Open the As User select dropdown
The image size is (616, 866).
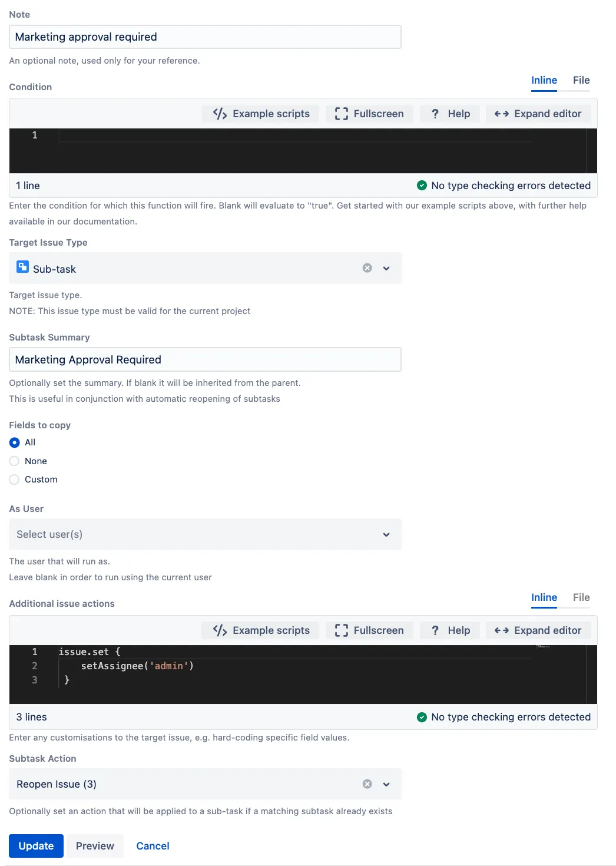coord(205,534)
